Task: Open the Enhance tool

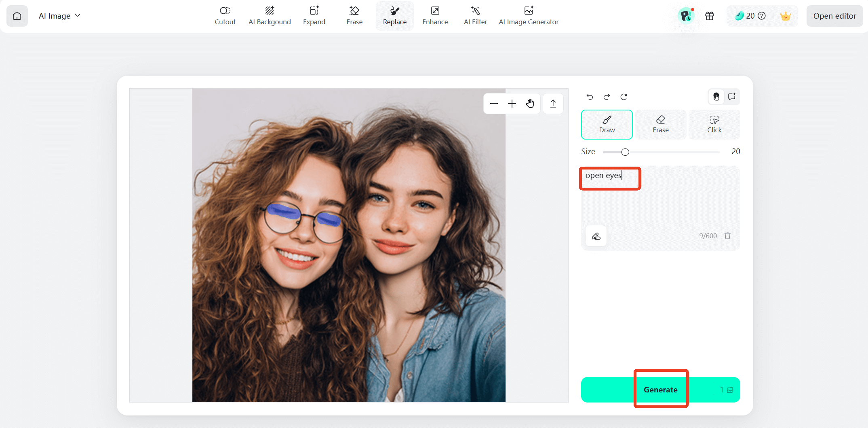Action: (435, 16)
